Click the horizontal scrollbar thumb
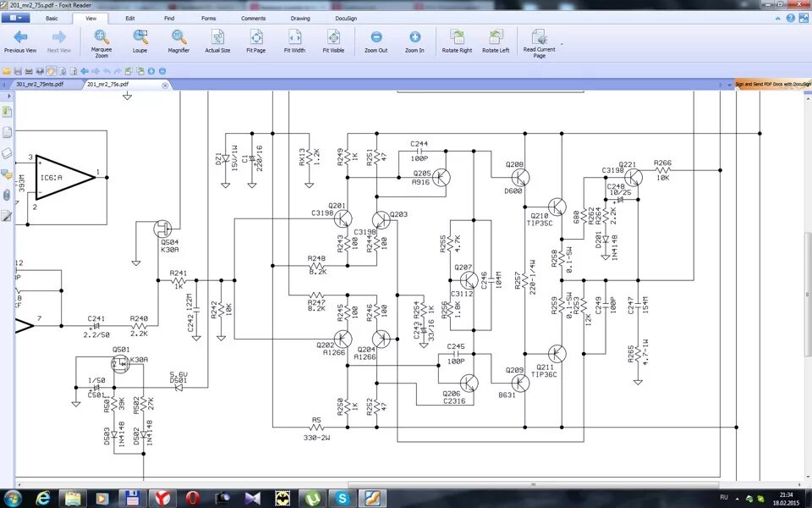Screen dimensions: 812x508 click(533, 484)
